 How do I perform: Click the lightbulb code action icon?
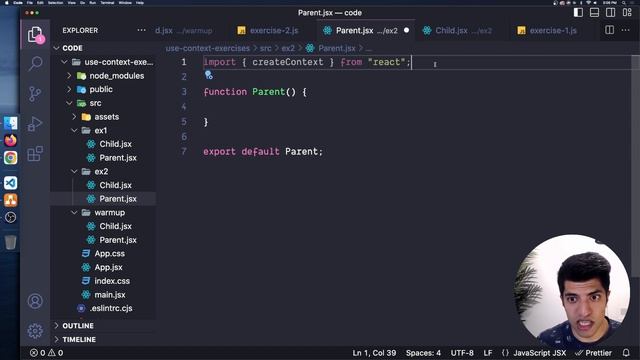point(209,75)
